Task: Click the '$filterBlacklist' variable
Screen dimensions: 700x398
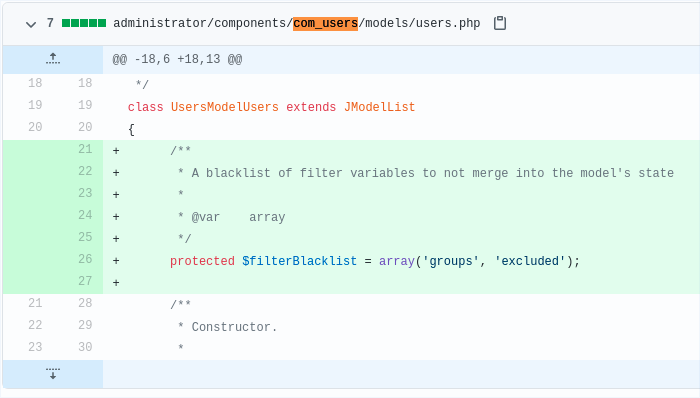Action: pos(300,261)
